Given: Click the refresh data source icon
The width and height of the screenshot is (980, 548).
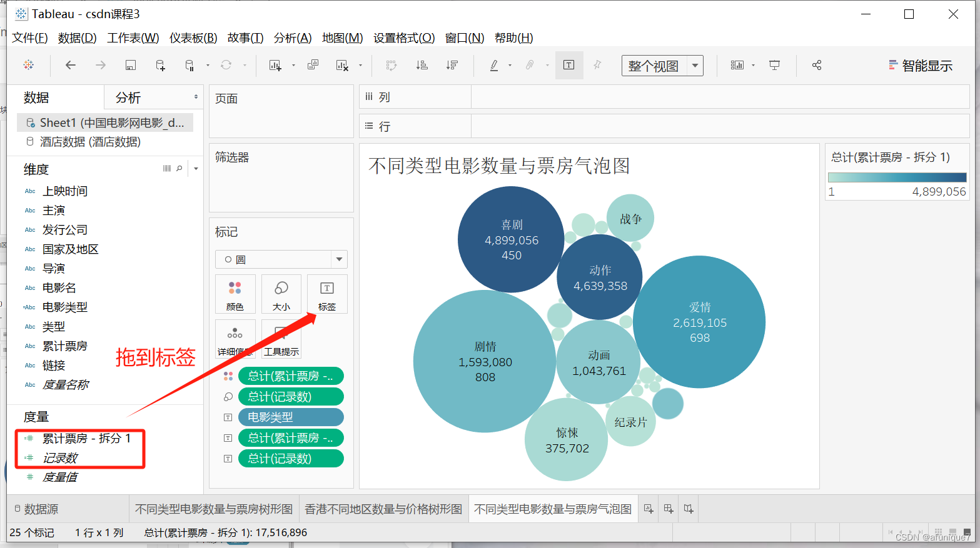Looking at the screenshot, I should (x=226, y=65).
